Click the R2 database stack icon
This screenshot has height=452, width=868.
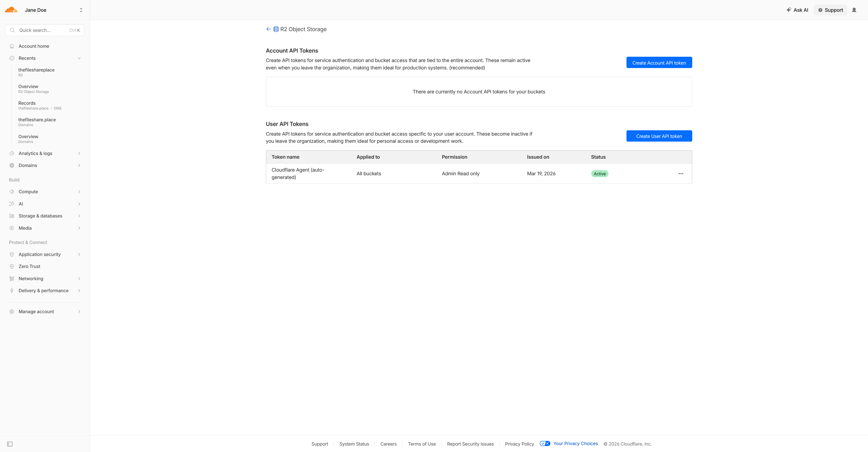[x=276, y=29]
